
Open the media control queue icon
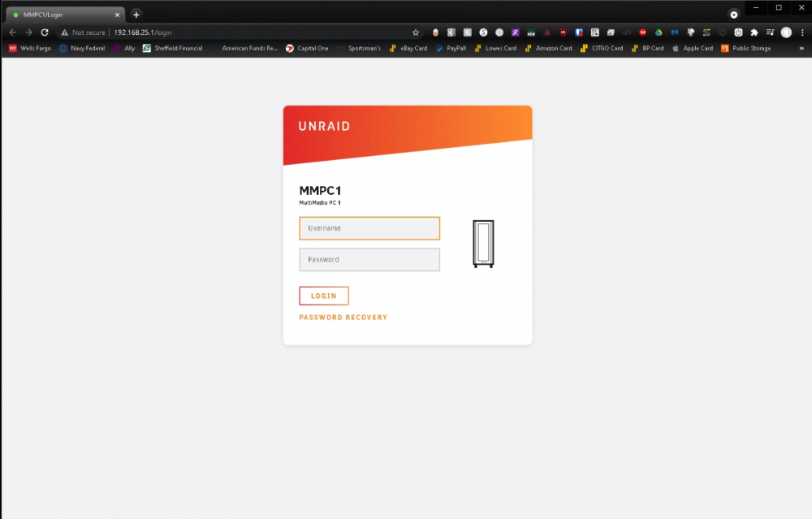770,32
